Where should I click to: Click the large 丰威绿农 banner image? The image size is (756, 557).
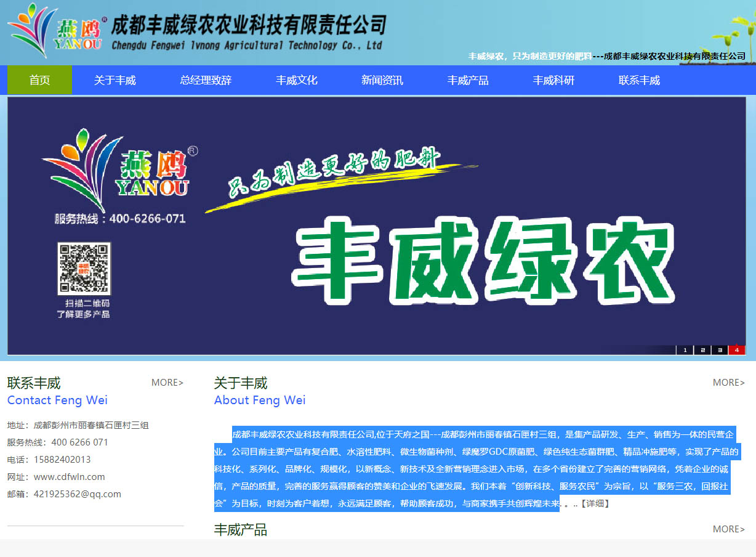(x=483, y=260)
